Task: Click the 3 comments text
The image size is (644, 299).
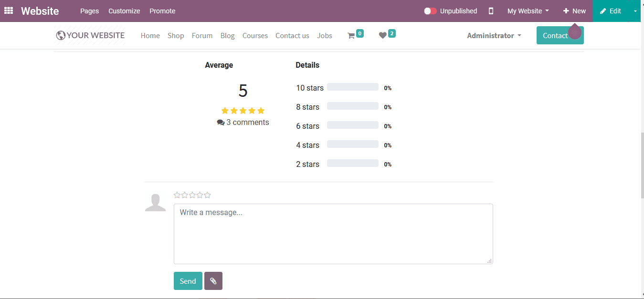Action: coord(248,123)
